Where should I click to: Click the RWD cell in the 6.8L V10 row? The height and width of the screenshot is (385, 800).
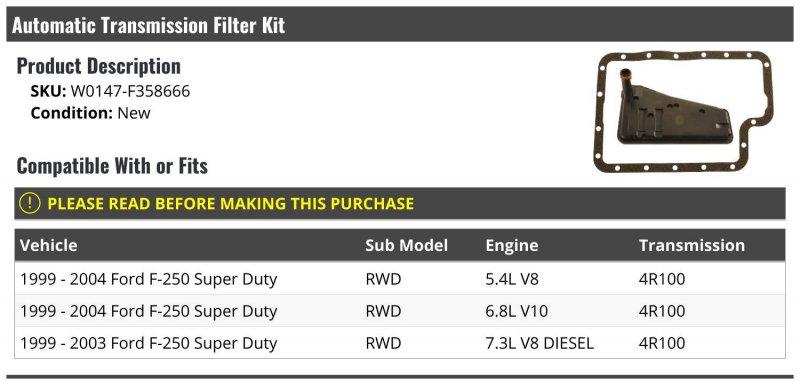383,311
